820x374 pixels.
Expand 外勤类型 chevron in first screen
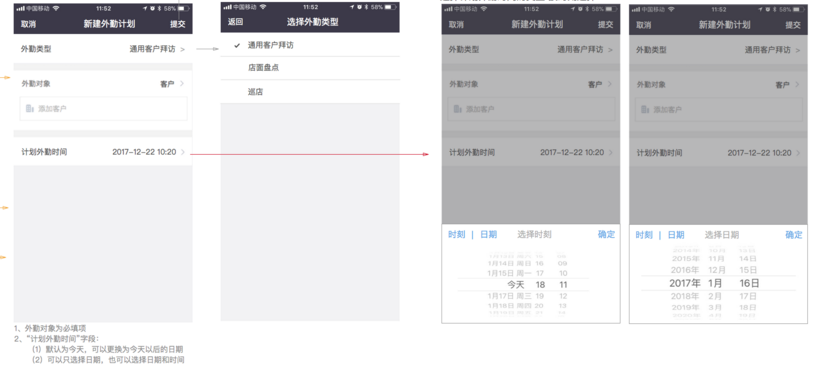[183, 50]
